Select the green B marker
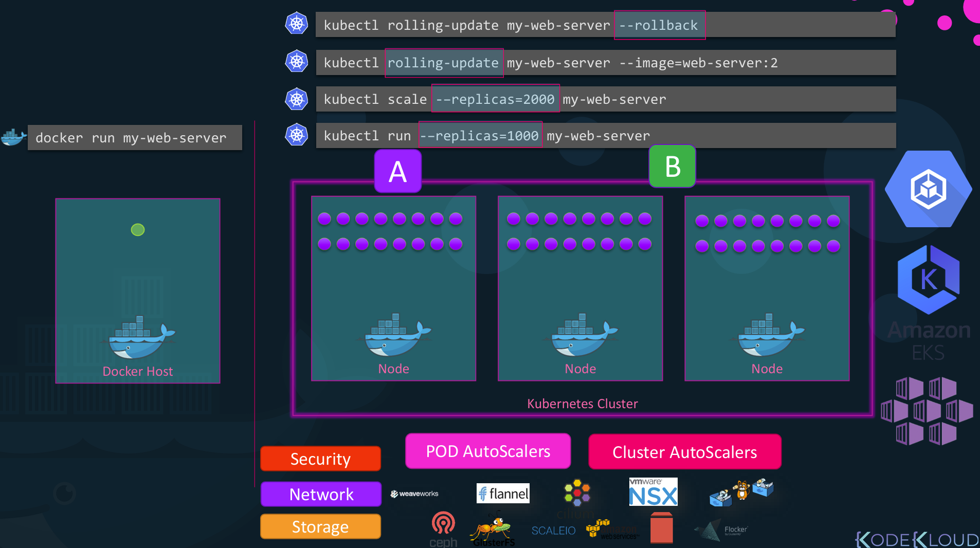Image resolution: width=980 pixels, height=548 pixels. [672, 167]
